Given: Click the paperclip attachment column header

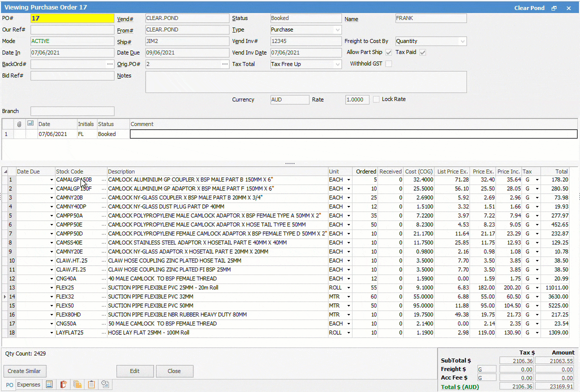Looking at the screenshot, I should (x=19, y=124).
